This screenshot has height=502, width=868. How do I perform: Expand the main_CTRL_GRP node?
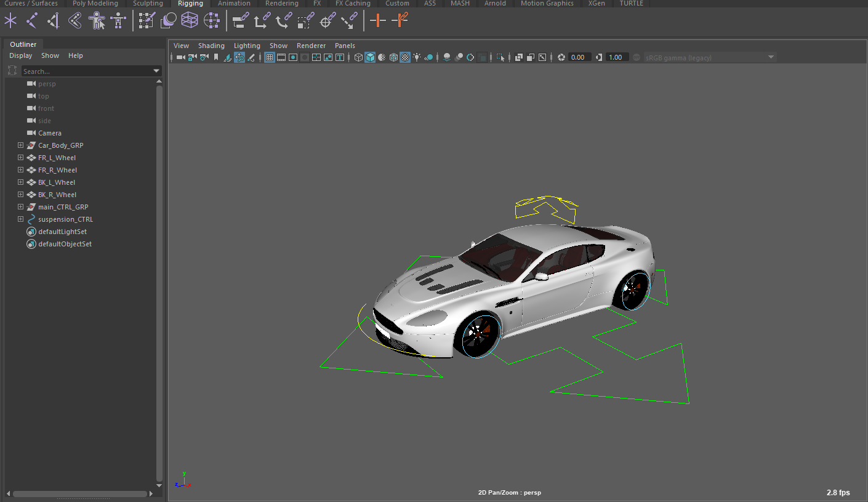pos(20,207)
